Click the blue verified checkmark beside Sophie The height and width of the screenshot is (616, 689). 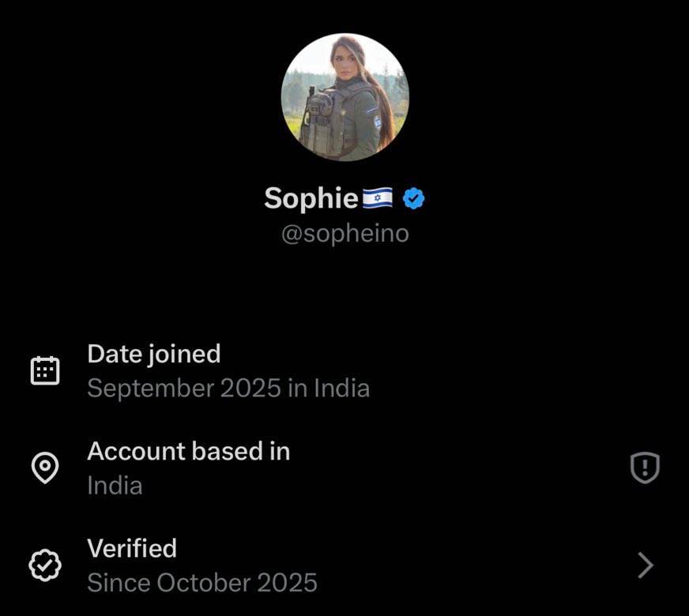(x=414, y=198)
